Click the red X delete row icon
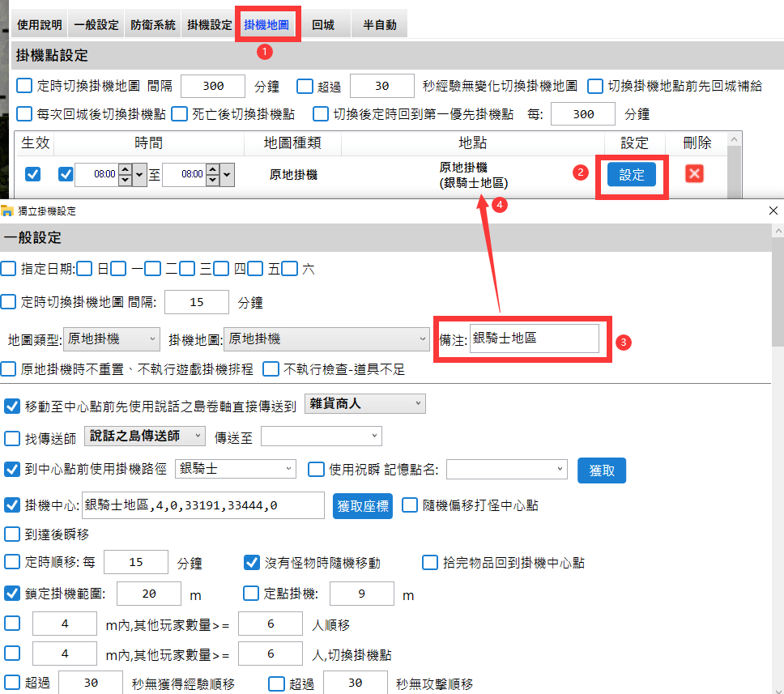The width and height of the screenshot is (784, 694). click(x=693, y=173)
